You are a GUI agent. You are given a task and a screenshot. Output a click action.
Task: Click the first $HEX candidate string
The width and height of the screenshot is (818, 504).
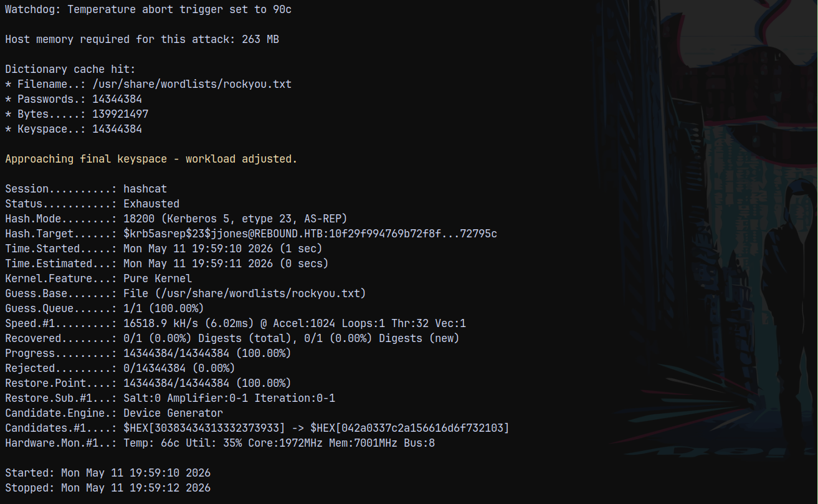click(x=204, y=428)
